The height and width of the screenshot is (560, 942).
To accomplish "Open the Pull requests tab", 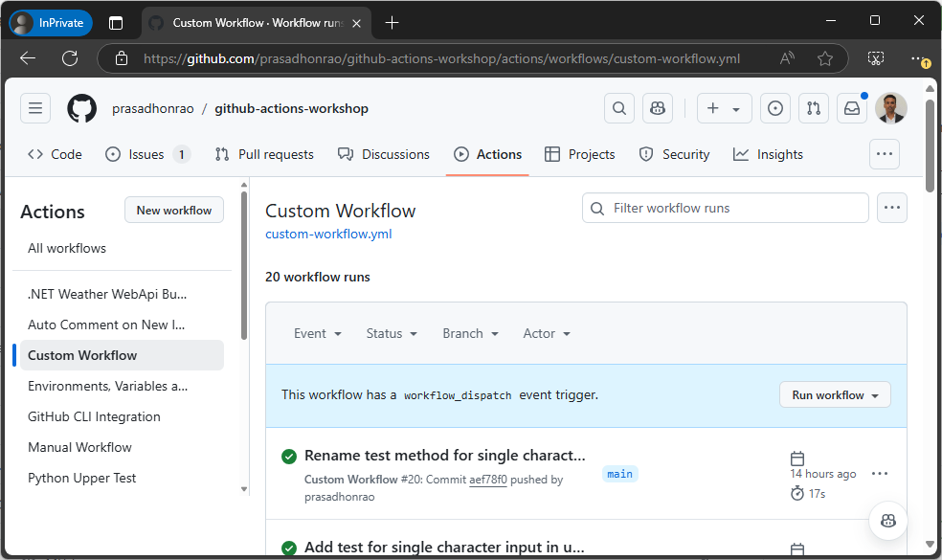I will 264,154.
